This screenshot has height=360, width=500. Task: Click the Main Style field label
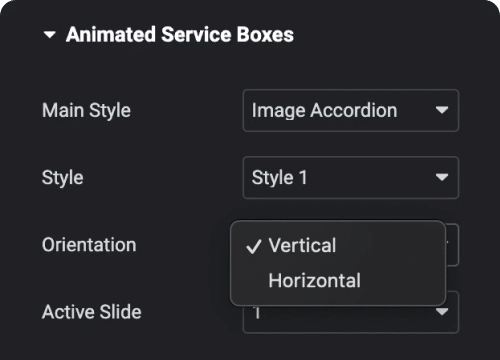[86, 111]
